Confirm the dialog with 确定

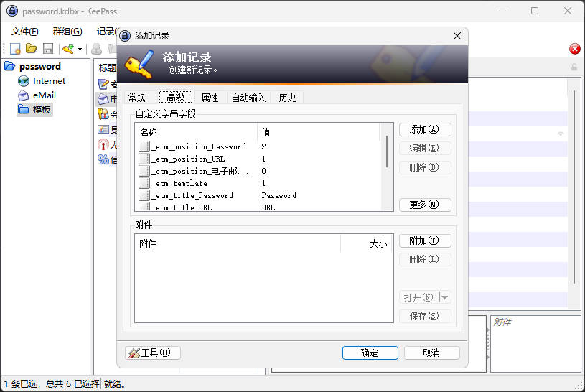(370, 353)
